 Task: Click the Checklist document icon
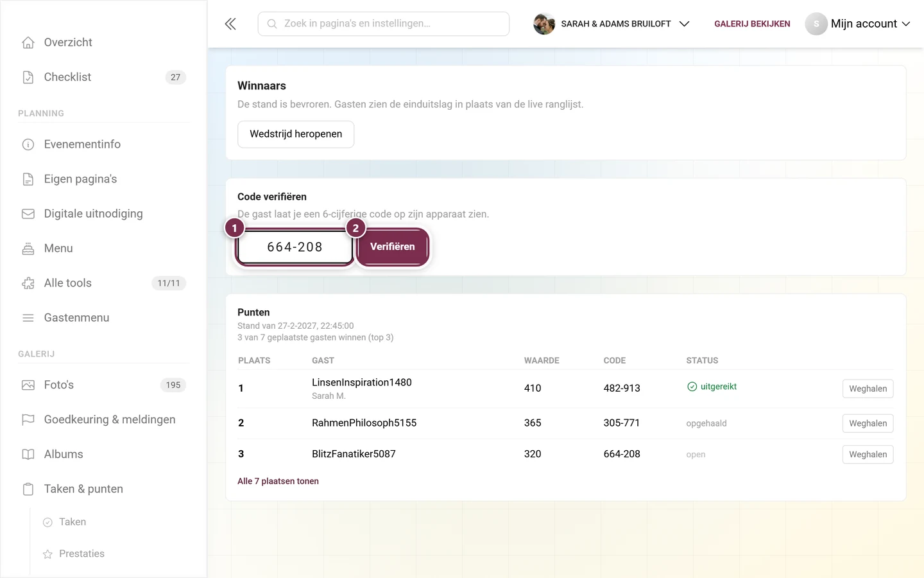click(x=28, y=77)
